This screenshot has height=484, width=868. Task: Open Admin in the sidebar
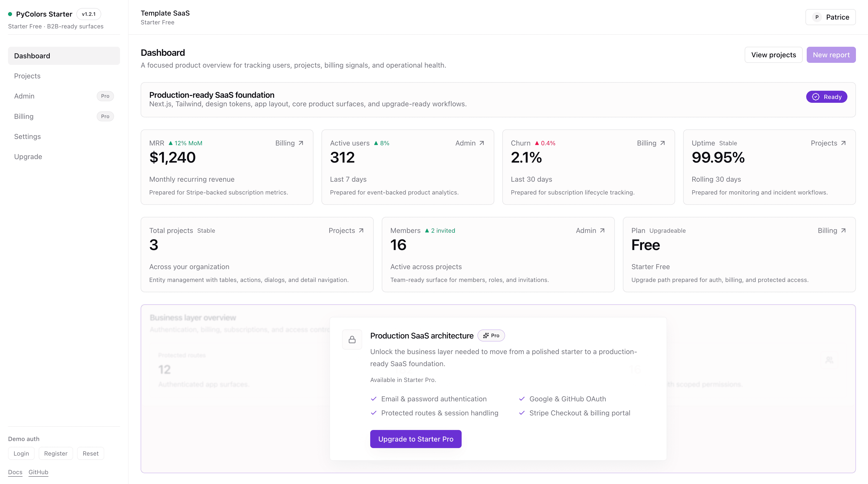(64, 96)
